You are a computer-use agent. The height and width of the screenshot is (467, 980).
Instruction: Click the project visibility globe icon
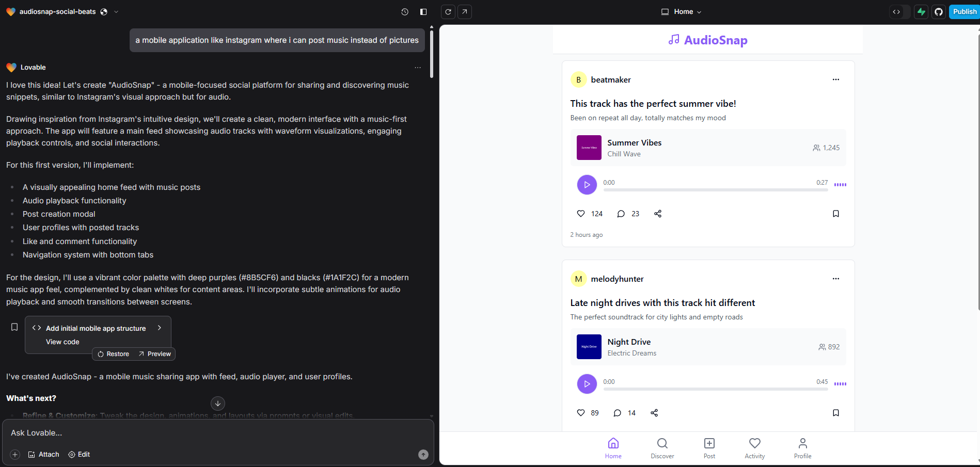104,12
